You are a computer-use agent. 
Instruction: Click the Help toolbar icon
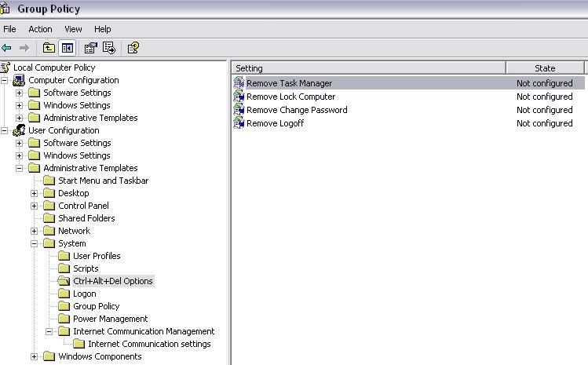[x=133, y=48]
